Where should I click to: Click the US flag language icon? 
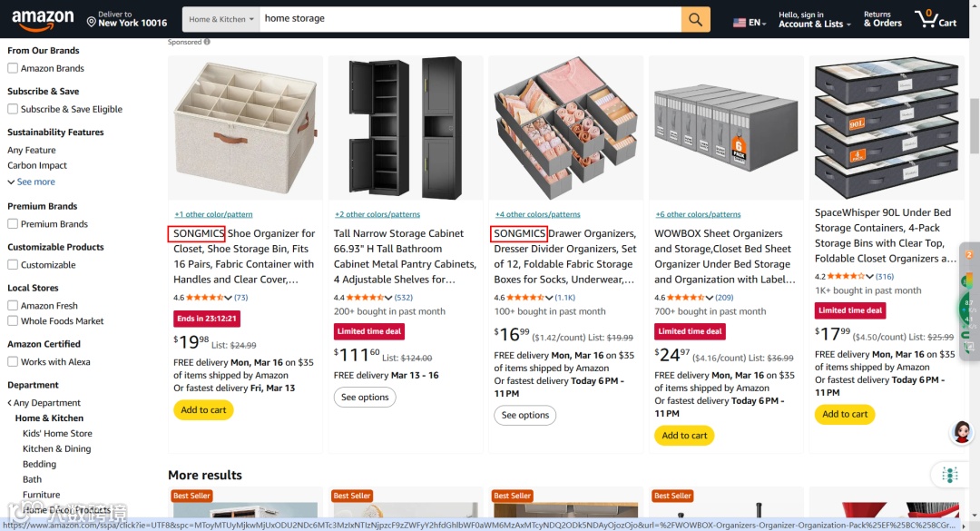click(740, 23)
